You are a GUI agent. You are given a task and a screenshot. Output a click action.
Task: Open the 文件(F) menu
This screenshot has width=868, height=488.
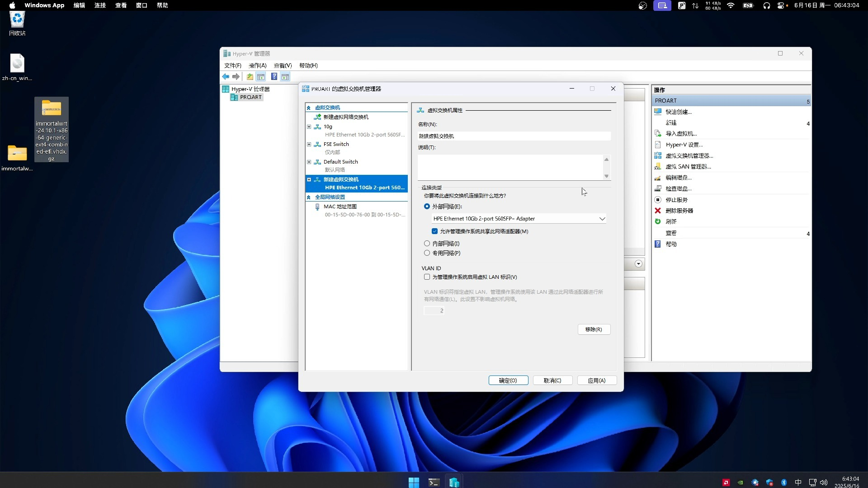click(233, 66)
